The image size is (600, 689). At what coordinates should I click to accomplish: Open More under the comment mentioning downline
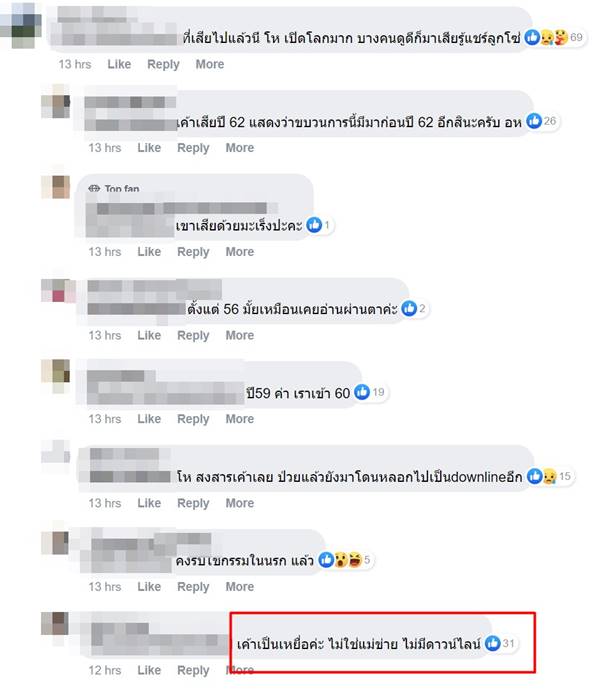[240, 503]
